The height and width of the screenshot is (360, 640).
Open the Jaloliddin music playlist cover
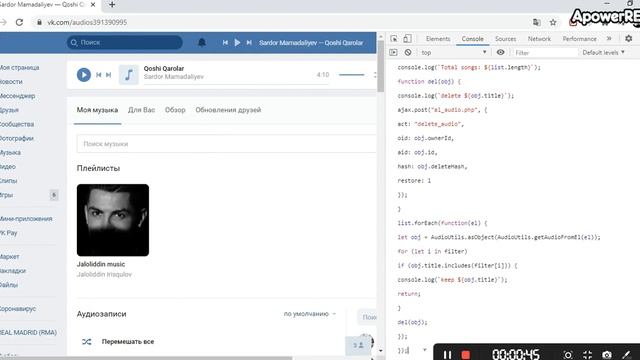click(113, 220)
